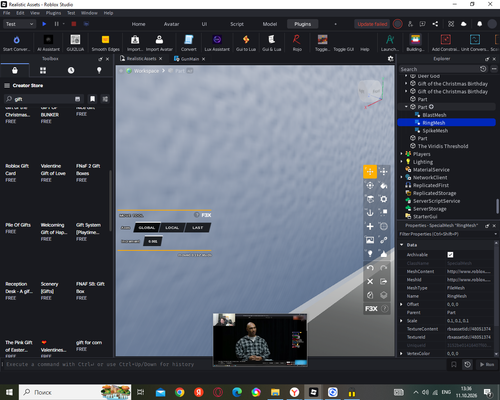Select the F3X Move tool
This screenshot has width=500, height=400.
370,172
